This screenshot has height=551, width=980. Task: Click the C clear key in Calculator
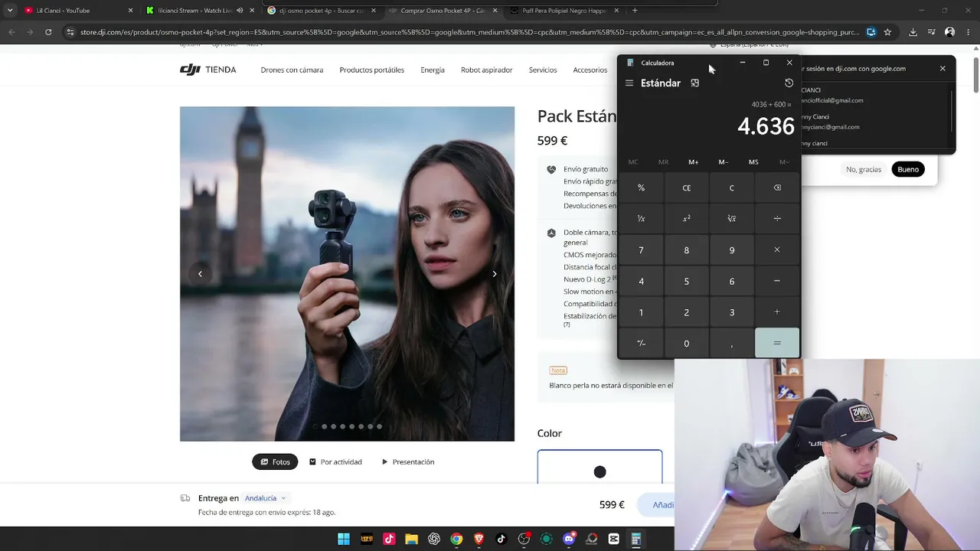(732, 187)
